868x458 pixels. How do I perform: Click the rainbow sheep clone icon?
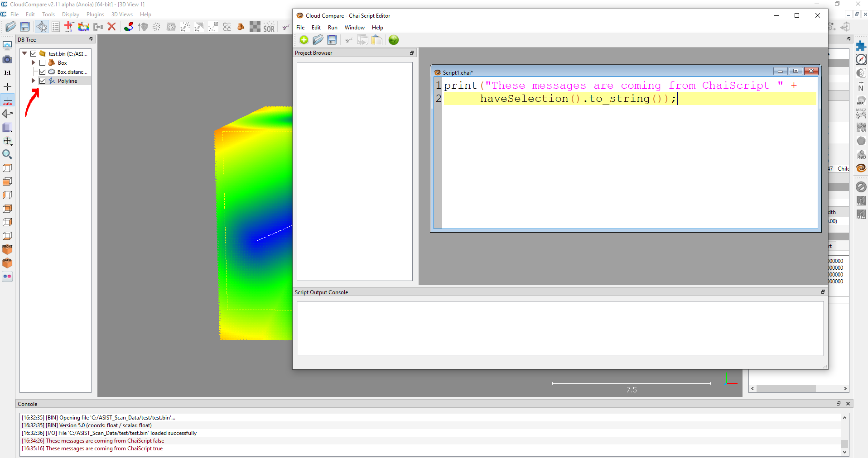84,27
